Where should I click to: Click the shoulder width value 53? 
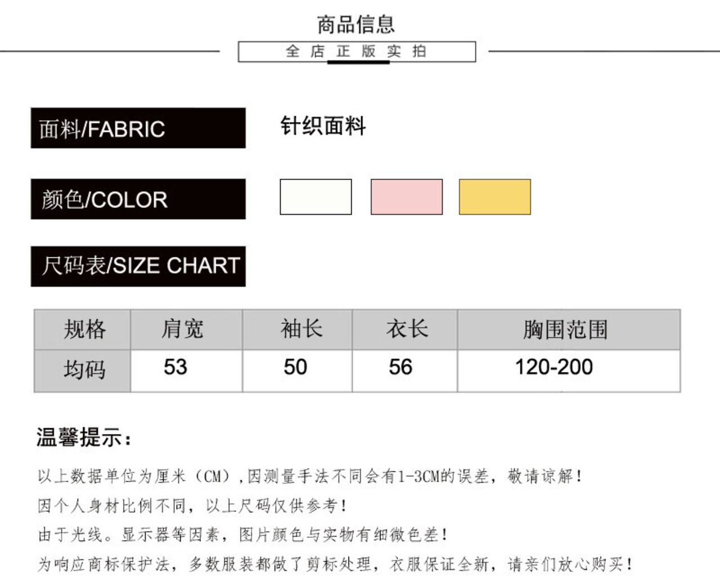point(175,368)
